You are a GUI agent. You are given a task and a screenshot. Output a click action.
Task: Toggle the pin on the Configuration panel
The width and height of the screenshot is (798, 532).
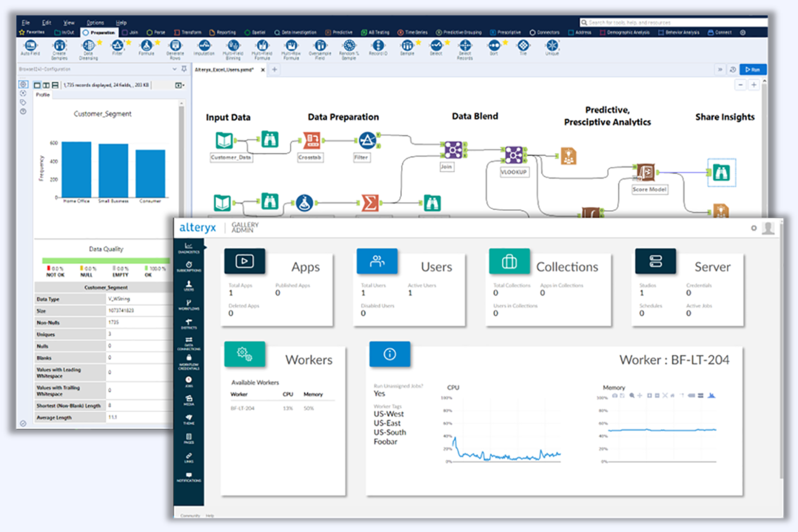(x=184, y=69)
